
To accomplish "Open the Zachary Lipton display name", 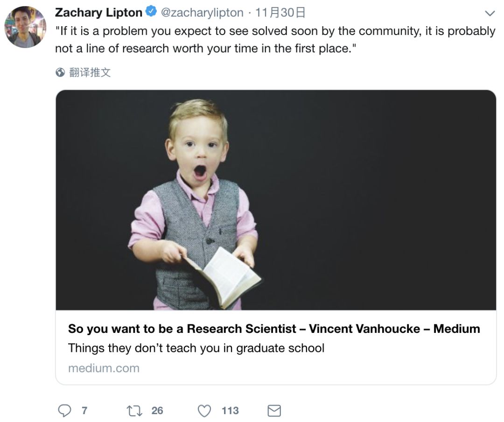I will 98,13.
